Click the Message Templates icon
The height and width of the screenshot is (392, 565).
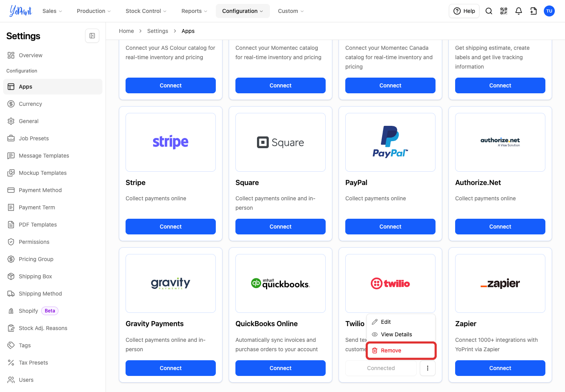point(11,156)
